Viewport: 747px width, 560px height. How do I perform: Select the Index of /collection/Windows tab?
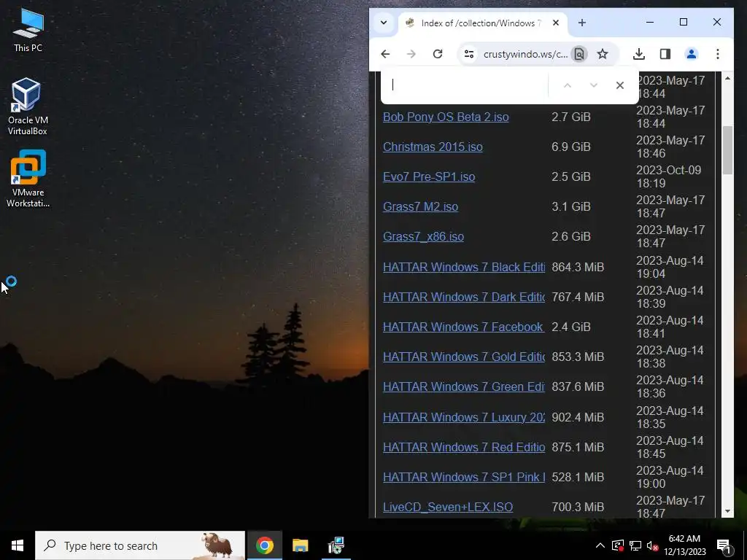[482, 23]
